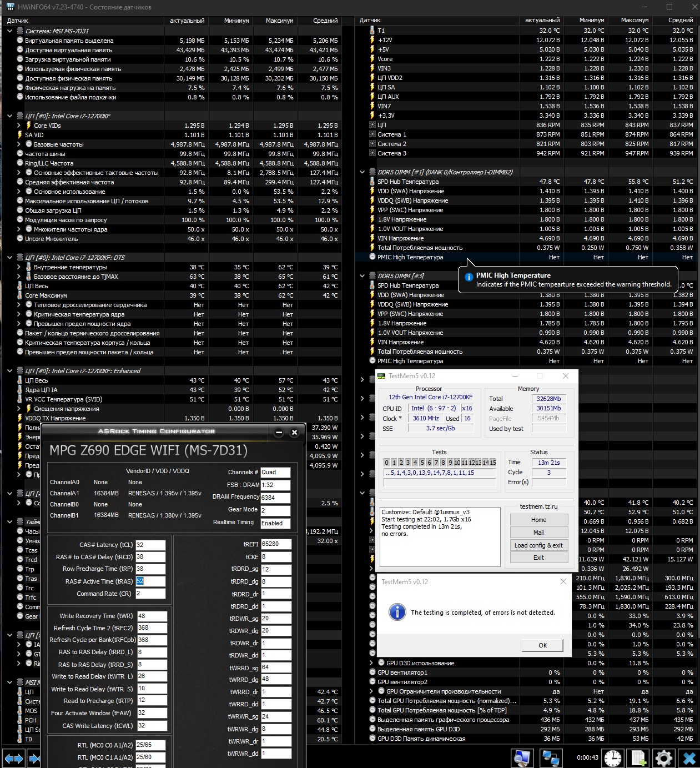Image resolution: width=700 pixels, height=768 pixels.
Task: Click TestMem5 memory chip title icon
Action: pos(381,376)
